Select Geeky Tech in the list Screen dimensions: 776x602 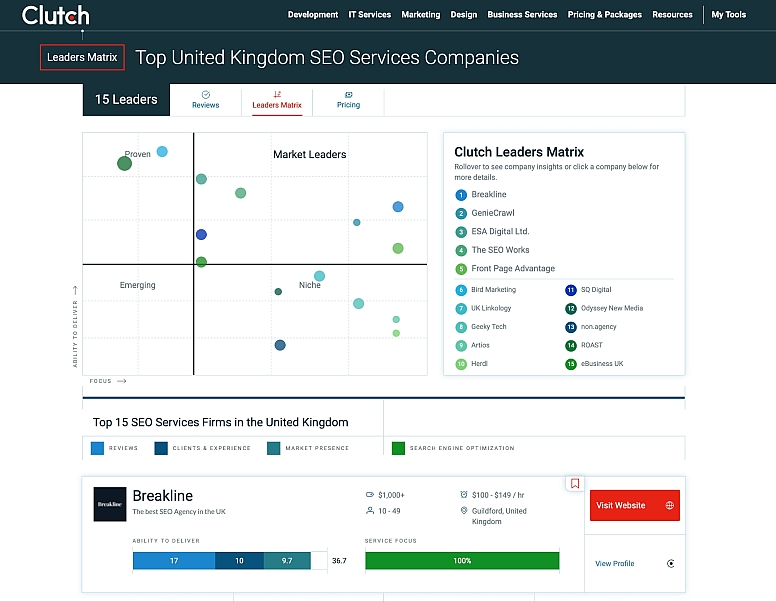click(488, 327)
